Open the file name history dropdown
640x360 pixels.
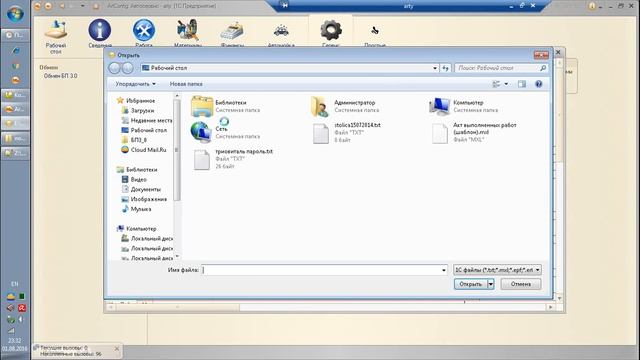(444, 270)
